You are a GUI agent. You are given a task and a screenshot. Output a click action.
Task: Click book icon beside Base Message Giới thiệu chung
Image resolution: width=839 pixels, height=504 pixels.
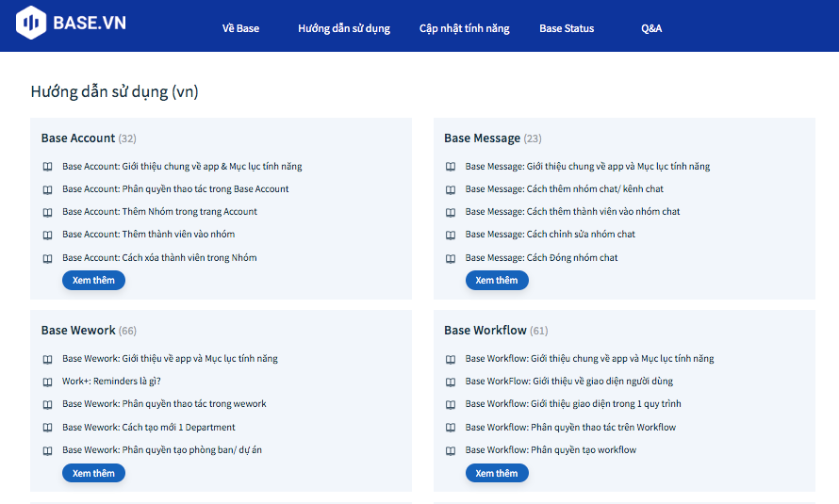451,167
